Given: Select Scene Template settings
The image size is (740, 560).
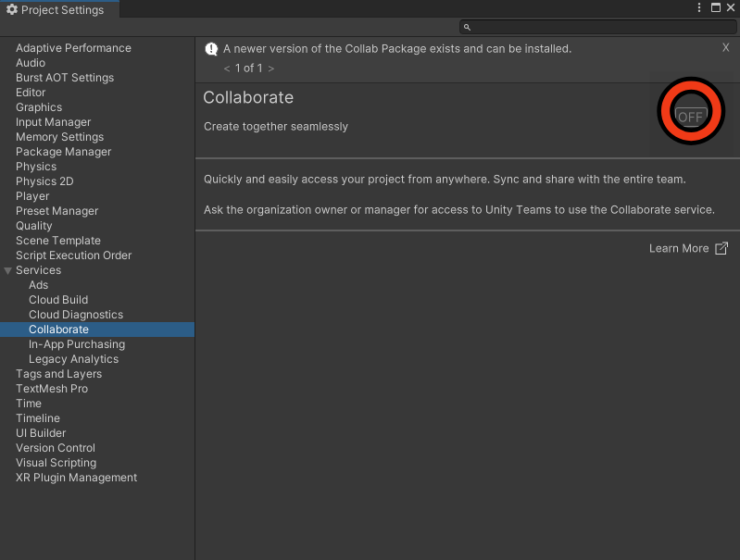Looking at the screenshot, I should pyautogui.click(x=58, y=241).
